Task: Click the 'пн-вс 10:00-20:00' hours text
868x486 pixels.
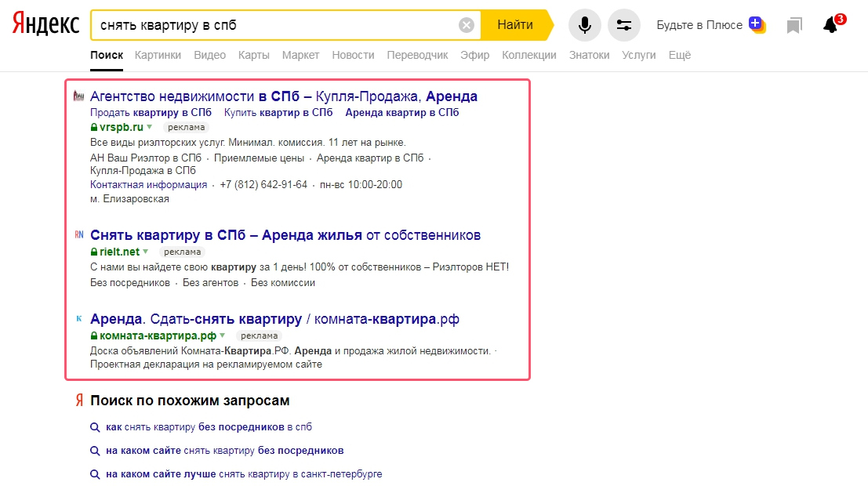Action: tap(361, 185)
